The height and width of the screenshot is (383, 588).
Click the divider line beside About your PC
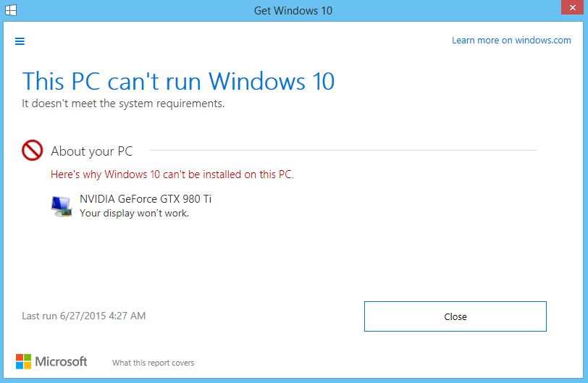tap(343, 151)
